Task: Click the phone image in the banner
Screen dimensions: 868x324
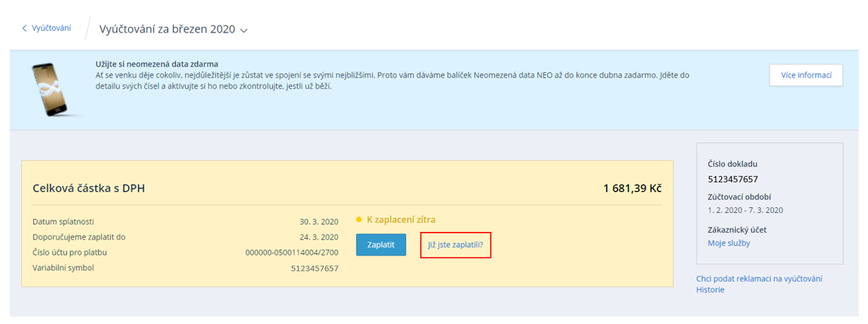Action: tap(52, 88)
